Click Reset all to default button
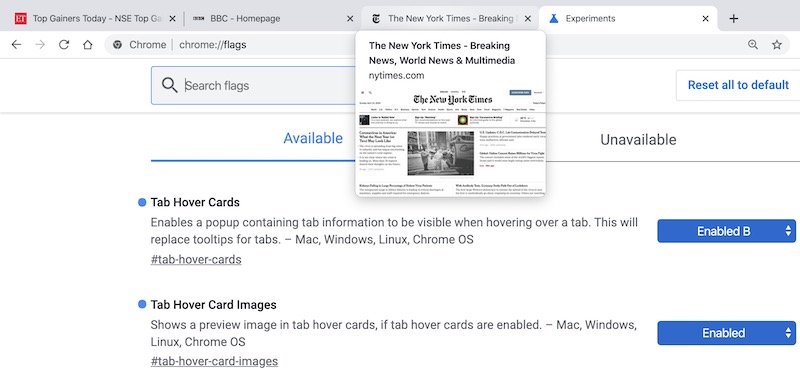The height and width of the screenshot is (378, 800). (x=738, y=85)
